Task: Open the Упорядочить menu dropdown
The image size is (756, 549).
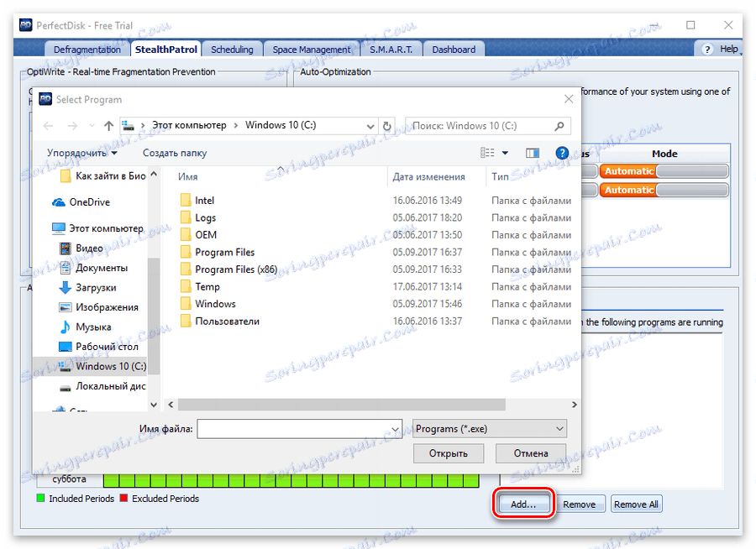Action: point(82,153)
